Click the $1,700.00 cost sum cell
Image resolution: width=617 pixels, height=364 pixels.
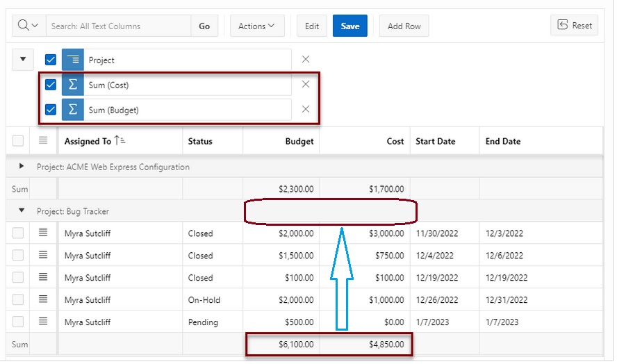point(365,188)
